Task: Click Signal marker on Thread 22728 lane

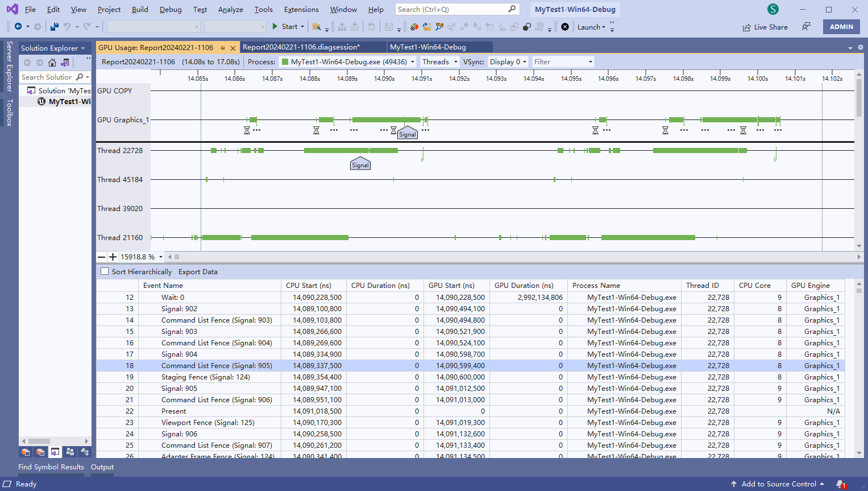Action: coord(360,164)
